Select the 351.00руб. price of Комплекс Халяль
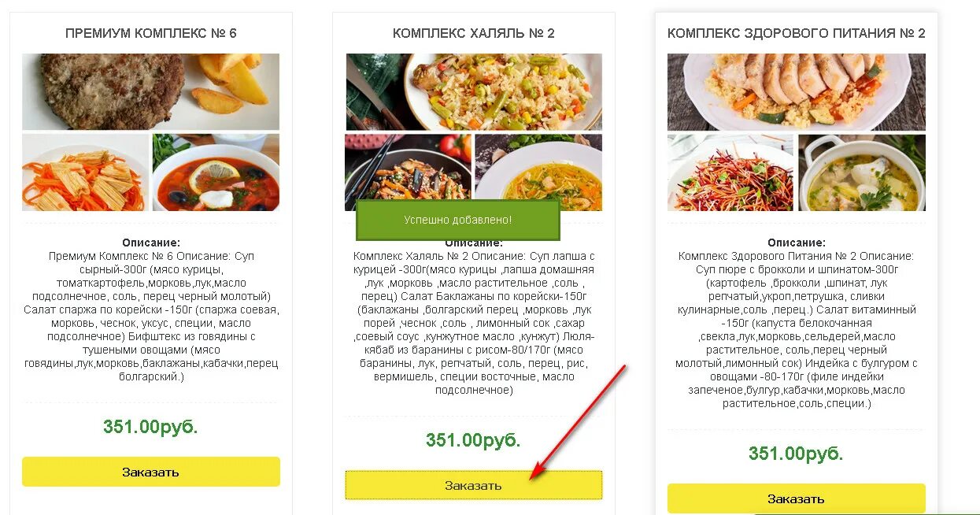The height and width of the screenshot is (515, 980). coord(473,440)
